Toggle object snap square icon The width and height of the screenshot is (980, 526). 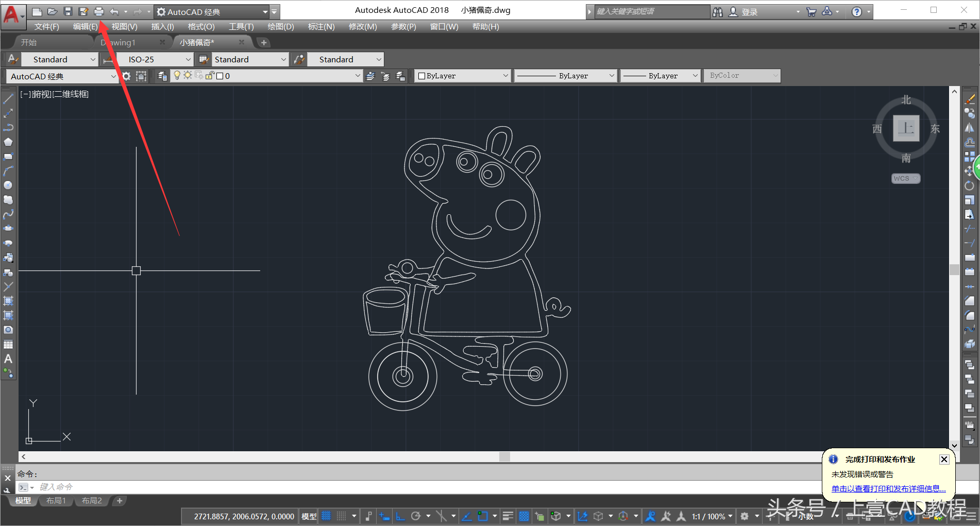[483, 516]
